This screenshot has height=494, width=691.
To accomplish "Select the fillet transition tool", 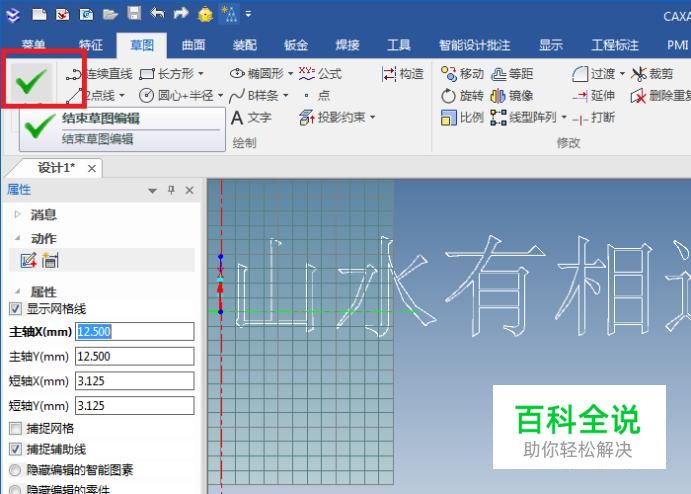I will coord(594,74).
